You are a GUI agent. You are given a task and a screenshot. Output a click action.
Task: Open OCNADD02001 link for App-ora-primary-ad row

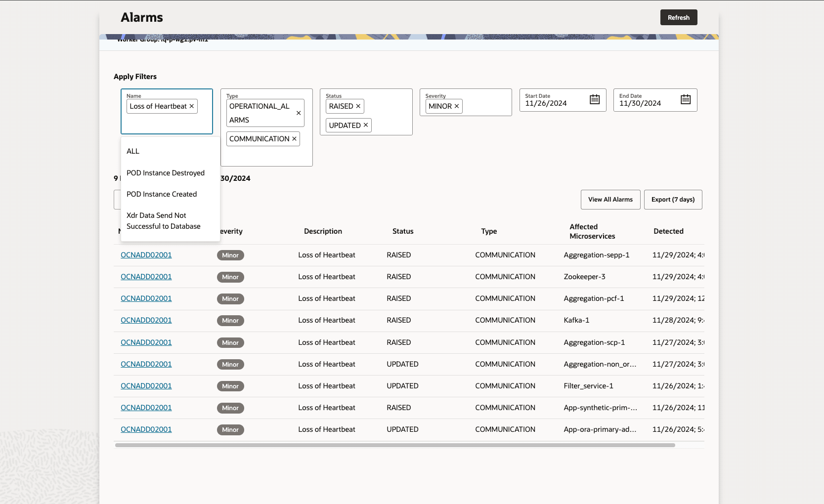pos(146,429)
